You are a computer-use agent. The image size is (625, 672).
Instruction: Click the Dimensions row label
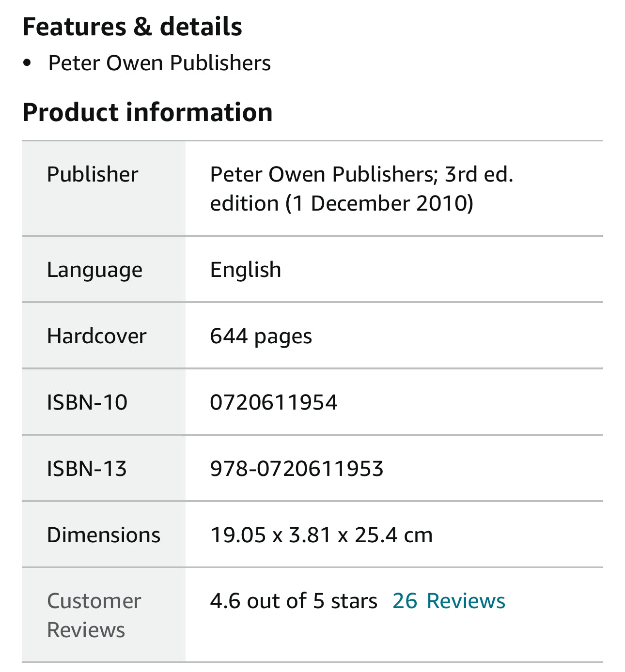pyautogui.click(x=103, y=535)
